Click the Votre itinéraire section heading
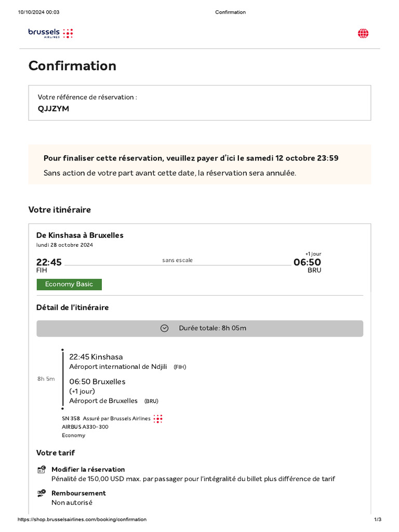Viewport: 399px width, 532px height. pyautogui.click(x=59, y=210)
